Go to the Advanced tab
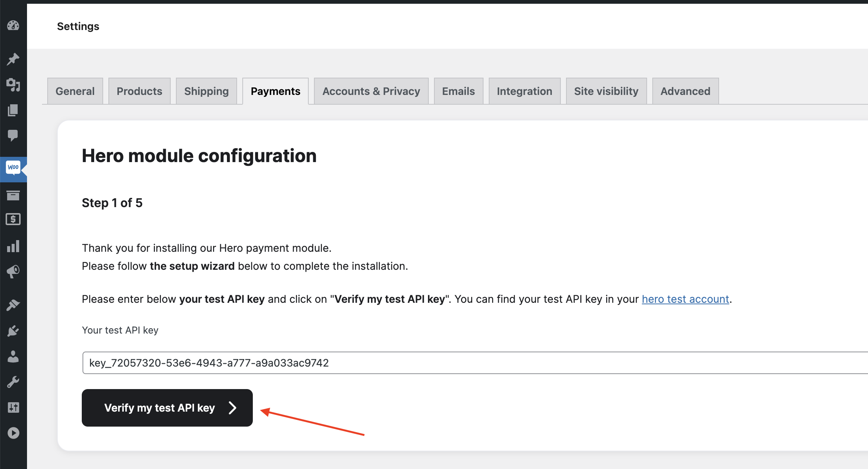Screen dimensions: 868x469 (685, 91)
